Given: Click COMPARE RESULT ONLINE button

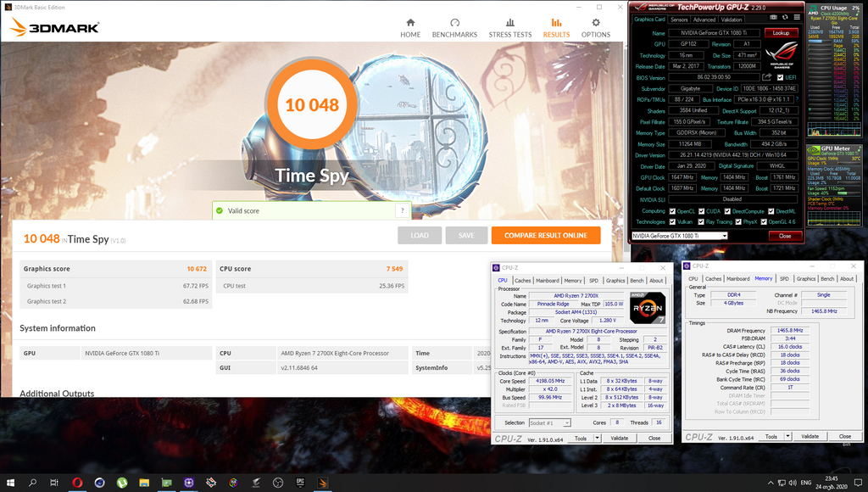Looking at the screenshot, I should click(x=546, y=236).
